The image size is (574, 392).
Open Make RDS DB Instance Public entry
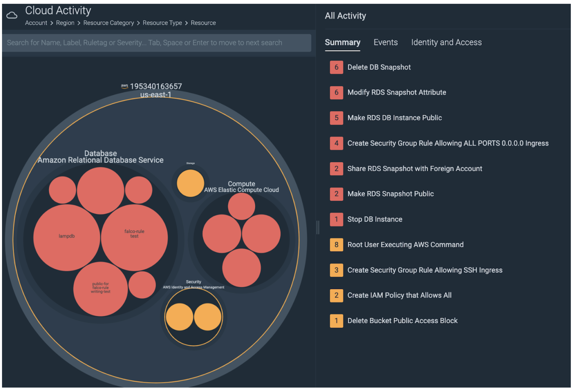coord(394,118)
